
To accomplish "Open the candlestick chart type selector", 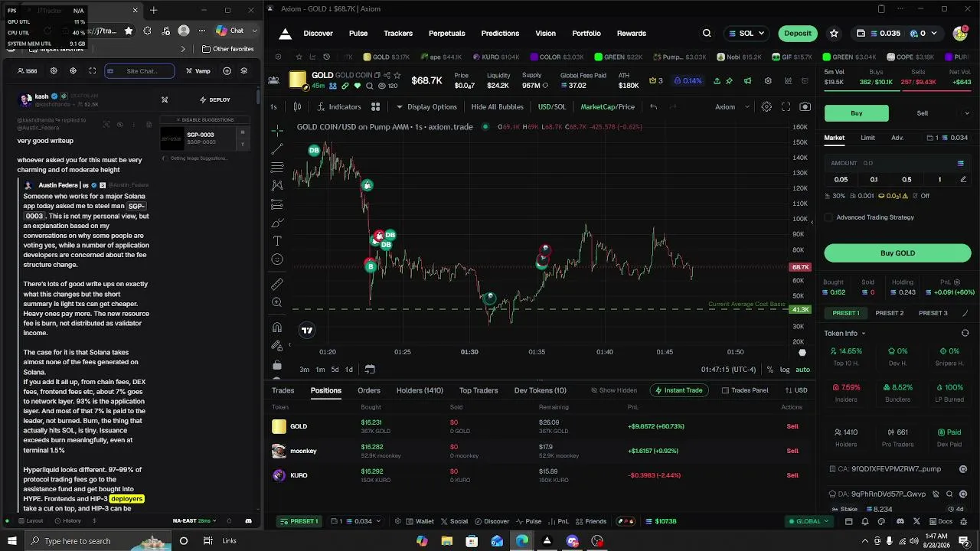I will pos(298,107).
